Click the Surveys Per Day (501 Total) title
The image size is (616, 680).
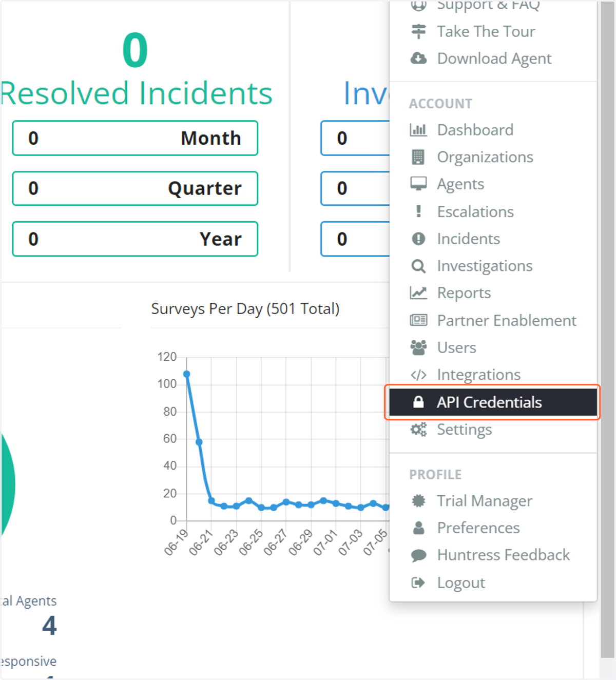(x=245, y=309)
